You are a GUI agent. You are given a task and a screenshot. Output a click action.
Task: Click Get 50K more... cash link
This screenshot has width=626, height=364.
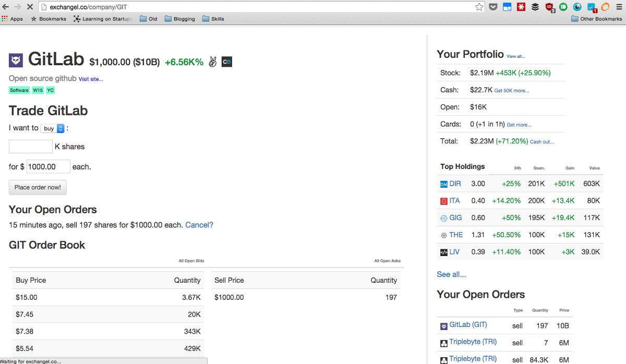tap(512, 91)
